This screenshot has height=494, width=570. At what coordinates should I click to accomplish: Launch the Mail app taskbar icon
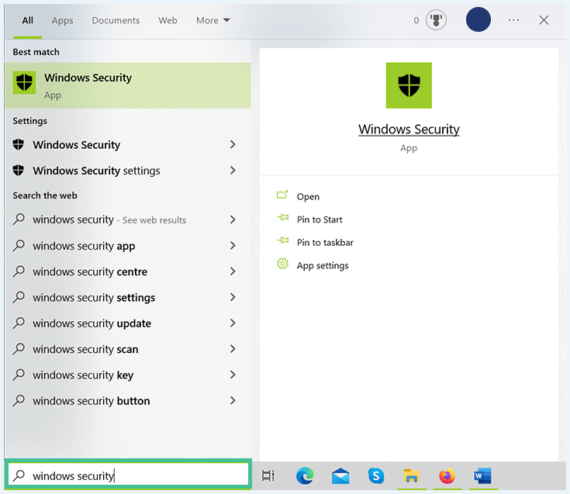340,476
